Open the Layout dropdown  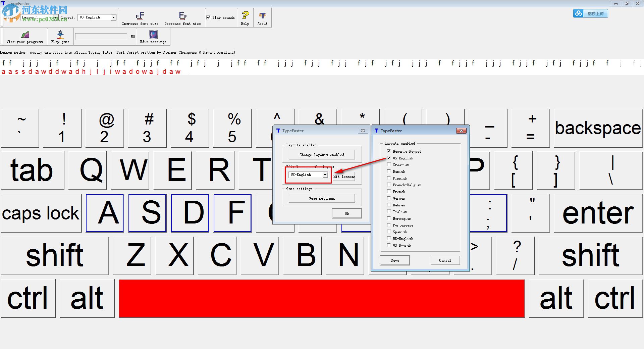114,17
